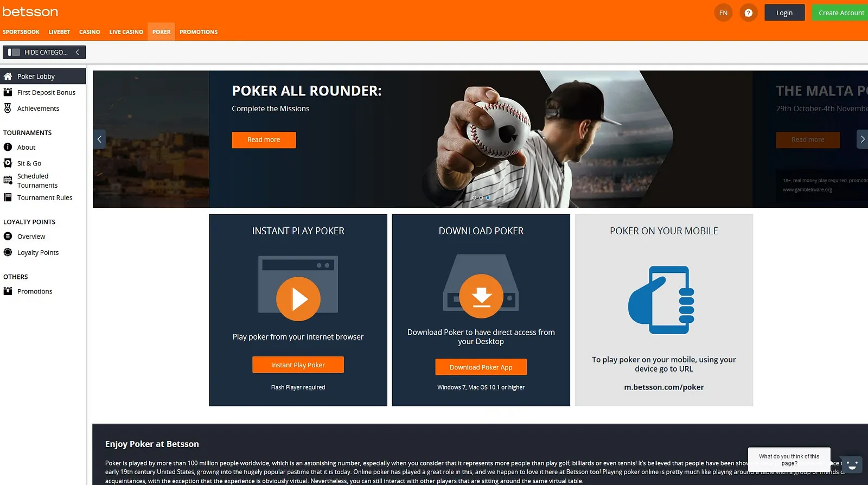The width and height of the screenshot is (868, 485).
Task: Click the help question mark icon
Action: click(748, 13)
